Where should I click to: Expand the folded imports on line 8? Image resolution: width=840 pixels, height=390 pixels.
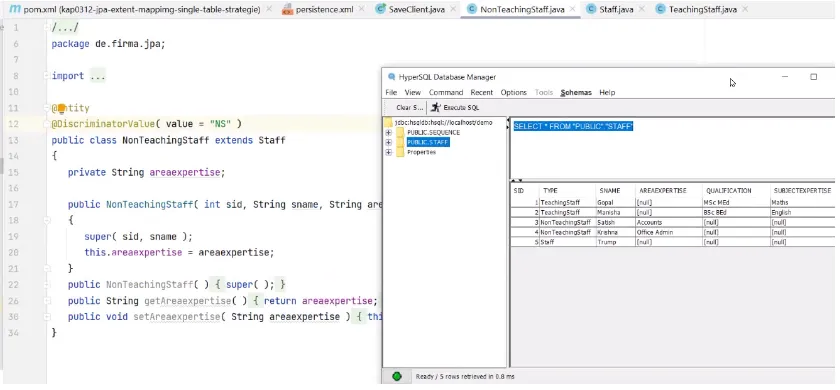(46, 76)
